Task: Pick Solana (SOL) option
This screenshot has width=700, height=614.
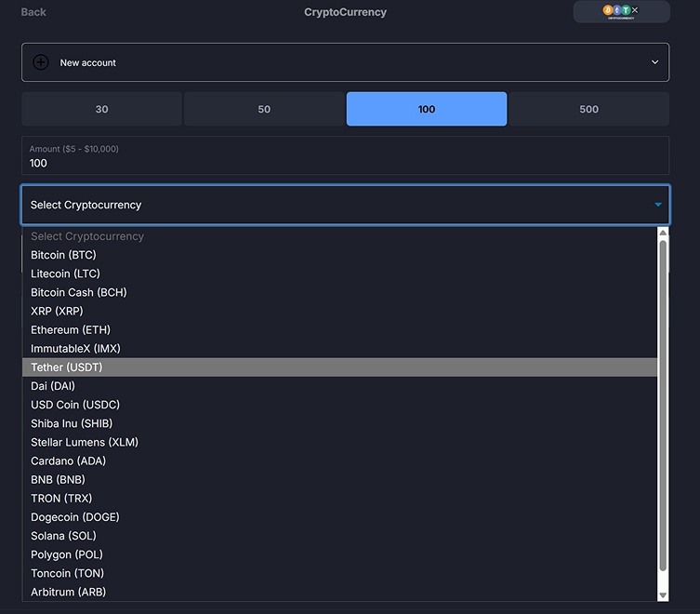Action: (x=339, y=536)
